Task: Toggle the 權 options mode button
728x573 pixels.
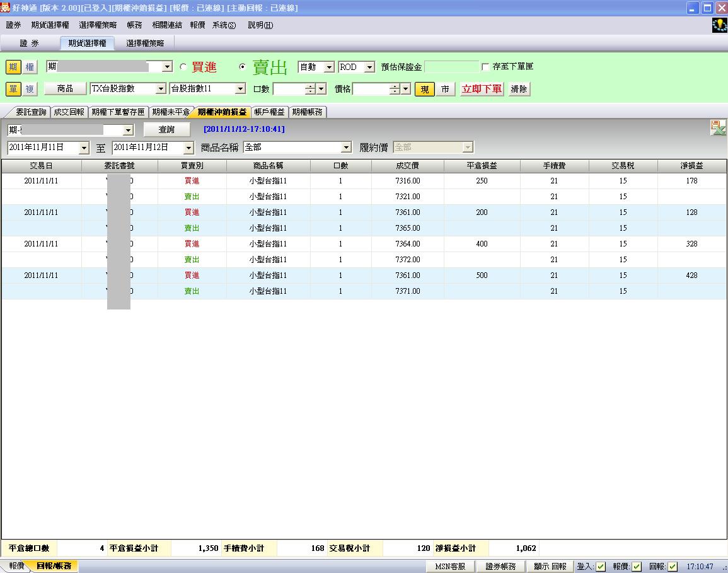Action: coord(30,67)
